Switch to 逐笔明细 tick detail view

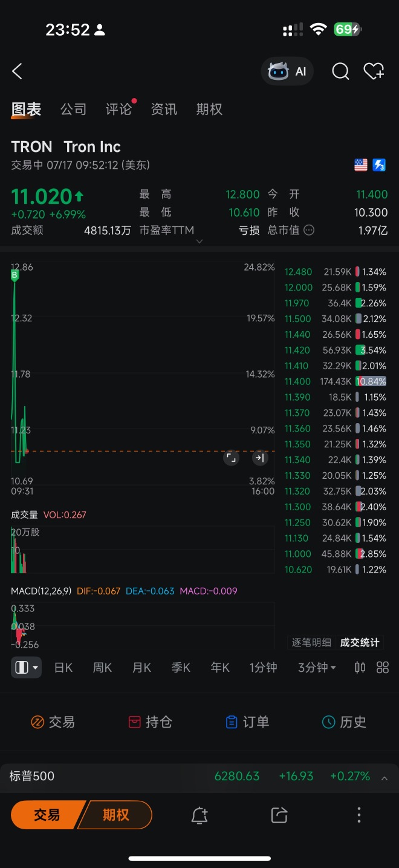click(x=311, y=643)
